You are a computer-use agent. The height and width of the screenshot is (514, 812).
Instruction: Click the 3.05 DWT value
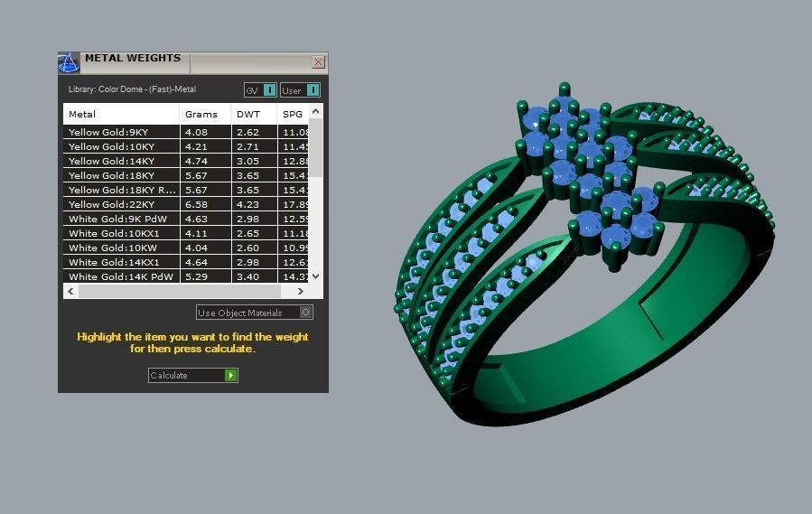click(247, 161)
